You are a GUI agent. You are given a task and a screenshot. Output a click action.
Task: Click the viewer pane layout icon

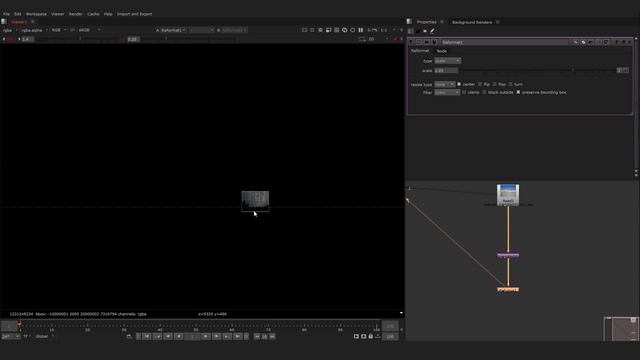point(4,22)
